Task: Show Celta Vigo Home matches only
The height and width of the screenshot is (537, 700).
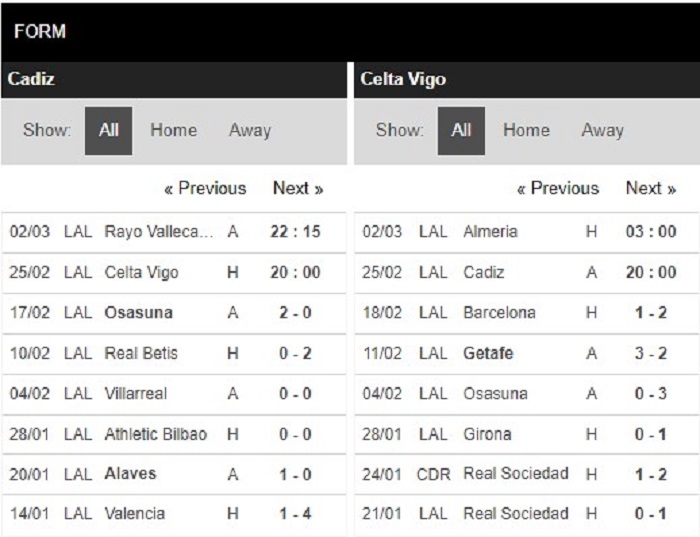Action: (x=526, y=130)
